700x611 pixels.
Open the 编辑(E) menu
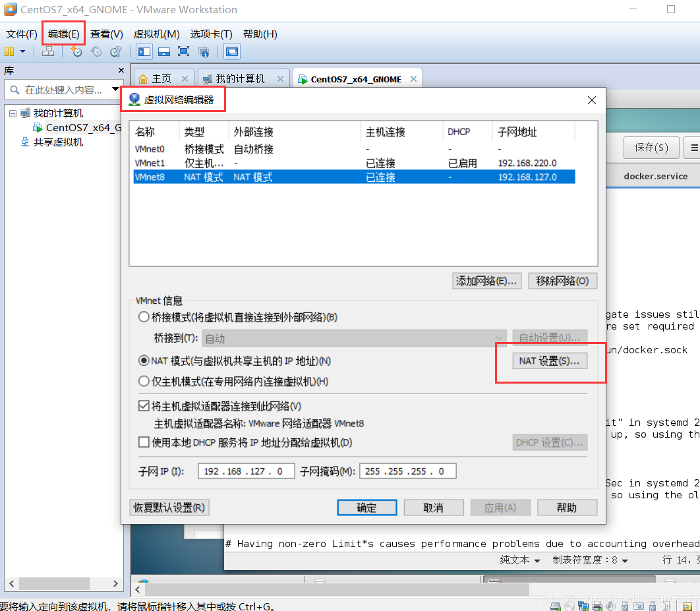[x=63, y=34]
